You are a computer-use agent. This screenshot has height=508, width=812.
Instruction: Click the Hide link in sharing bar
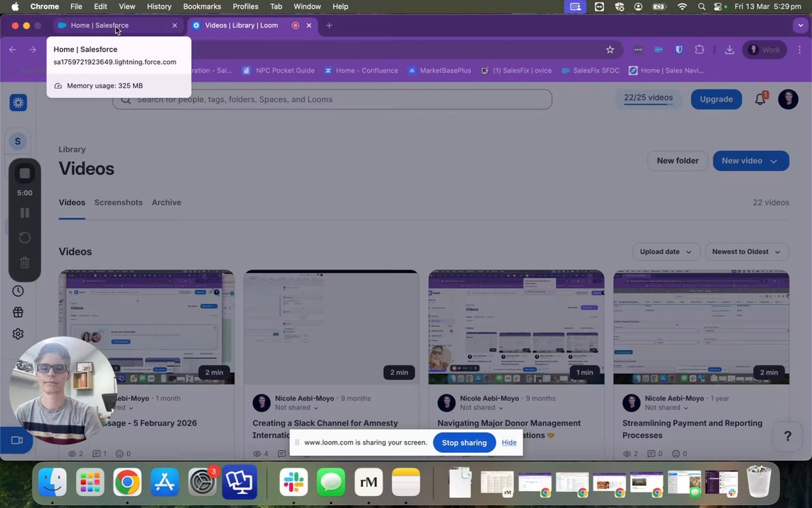click(509, 442)
